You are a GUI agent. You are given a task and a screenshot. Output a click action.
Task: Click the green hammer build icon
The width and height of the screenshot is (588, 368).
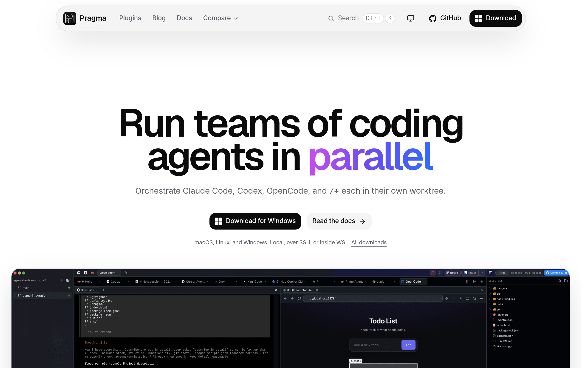click(x=440, y=273)
